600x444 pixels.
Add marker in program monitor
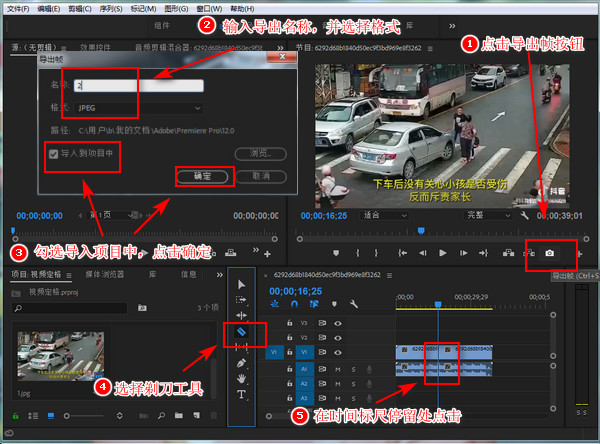(x=336, y=253)
